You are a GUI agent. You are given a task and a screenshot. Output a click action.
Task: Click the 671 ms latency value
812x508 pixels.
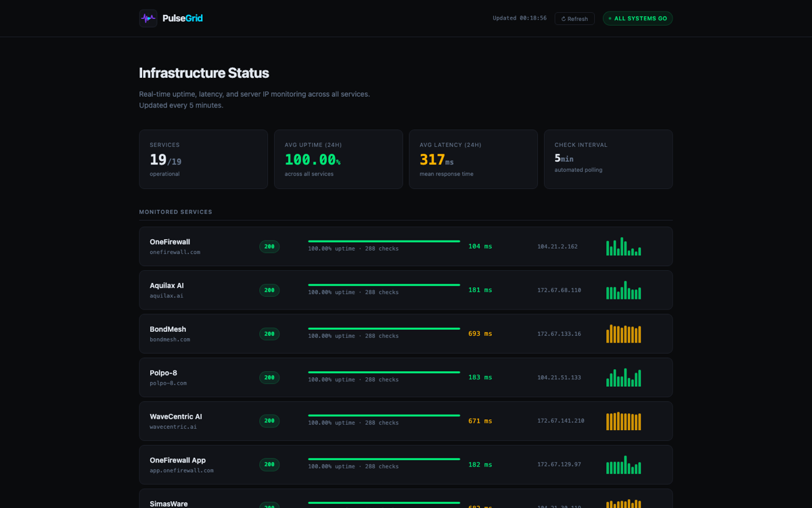coord(480,421)
